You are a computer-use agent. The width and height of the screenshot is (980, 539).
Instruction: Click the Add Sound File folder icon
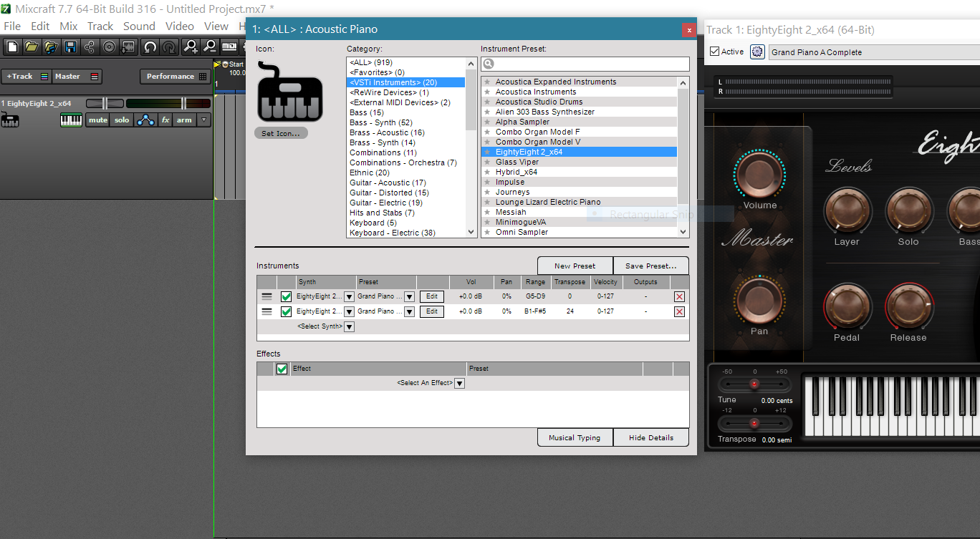click(51, 47)
